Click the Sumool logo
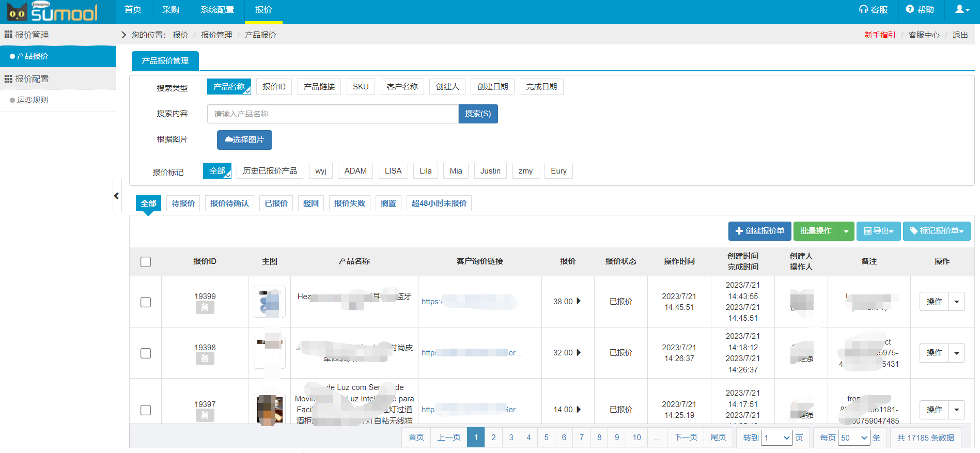980x453 pixels. (x=52, y=11)
